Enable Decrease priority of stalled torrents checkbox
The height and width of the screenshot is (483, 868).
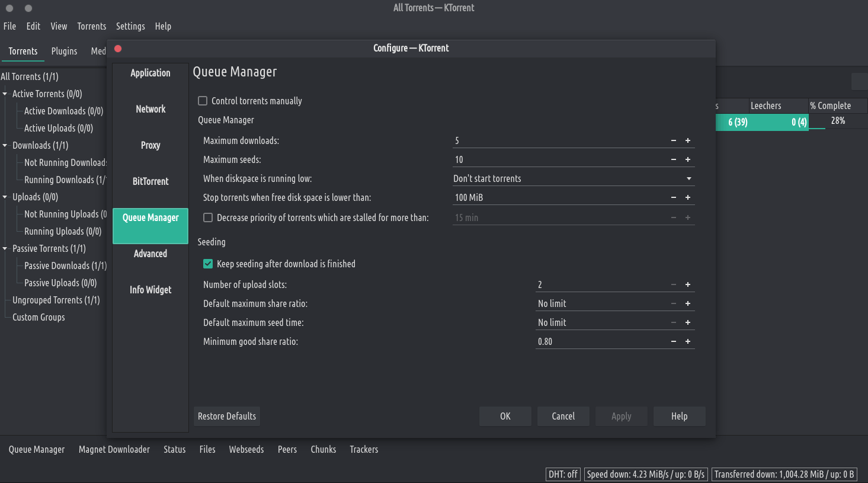[208, 217]
